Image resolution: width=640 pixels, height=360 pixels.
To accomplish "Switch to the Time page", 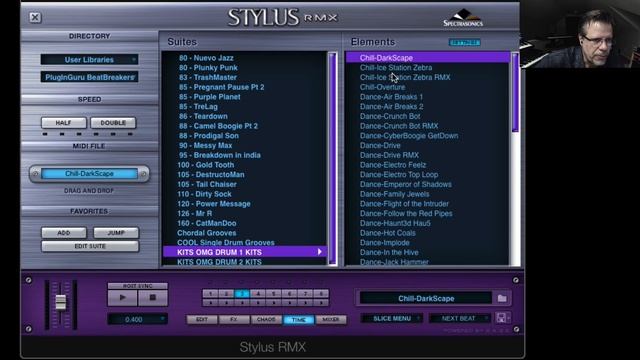I will click(299, 320).
